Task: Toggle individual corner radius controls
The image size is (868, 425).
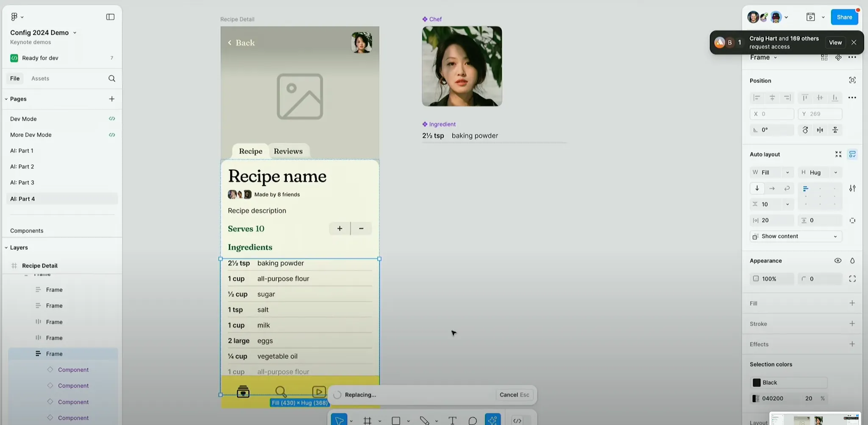Action: 852,279
